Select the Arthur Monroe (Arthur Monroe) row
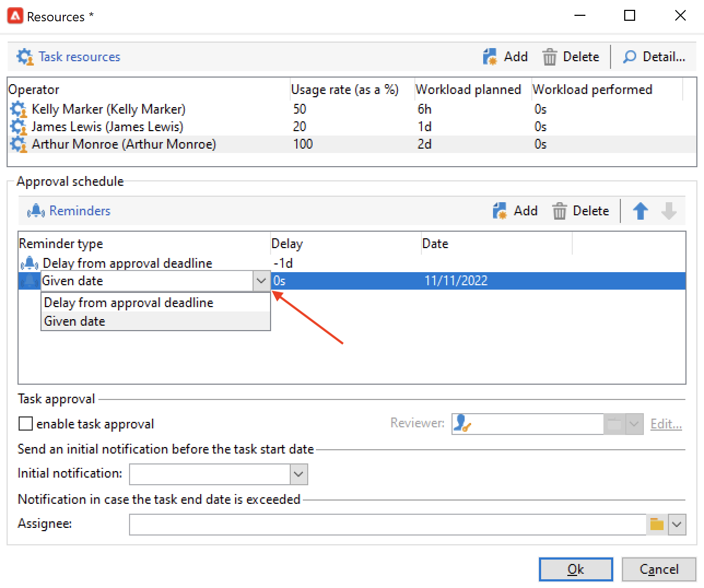The width and height of the screenshot is (704, 588). point(352,144)
